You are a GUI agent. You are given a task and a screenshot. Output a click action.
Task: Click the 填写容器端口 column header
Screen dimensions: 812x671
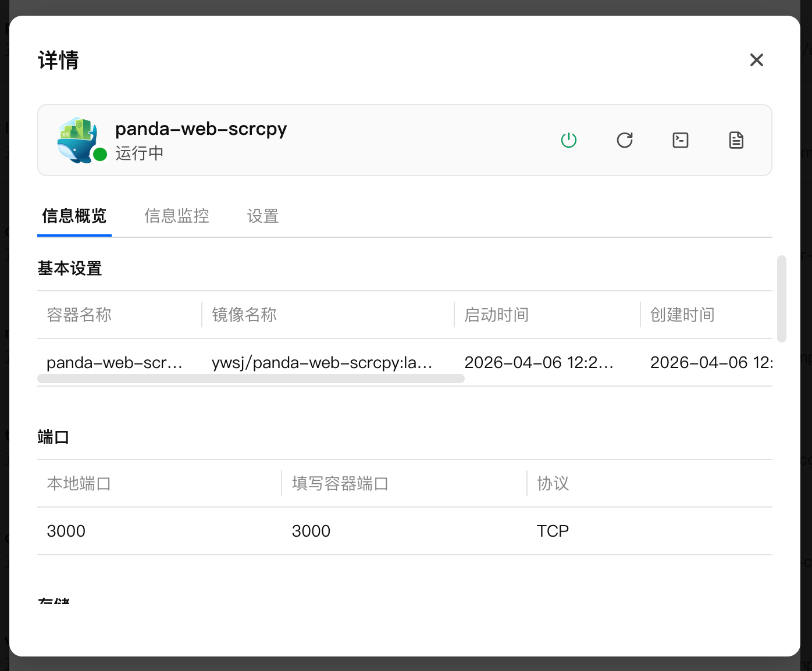(x=340, y=483)
